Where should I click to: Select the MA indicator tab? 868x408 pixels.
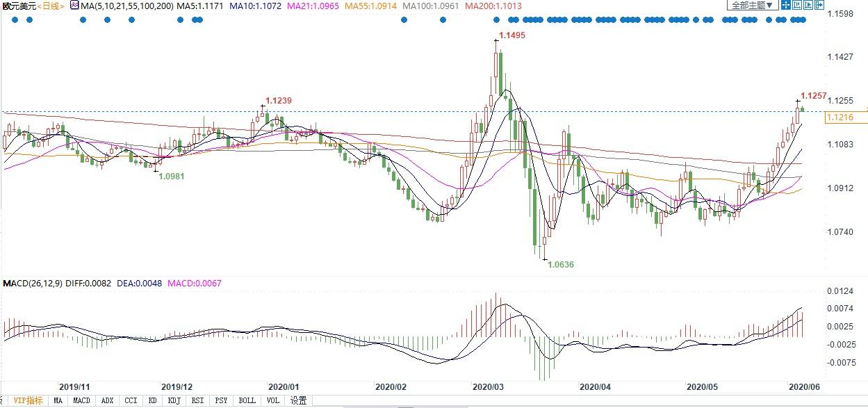58,400
